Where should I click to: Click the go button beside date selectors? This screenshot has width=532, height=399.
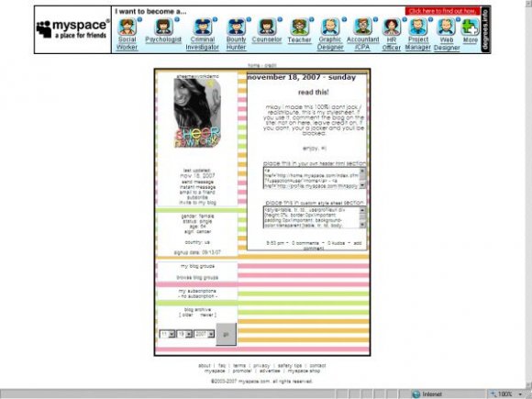click(x=226, y=334)
